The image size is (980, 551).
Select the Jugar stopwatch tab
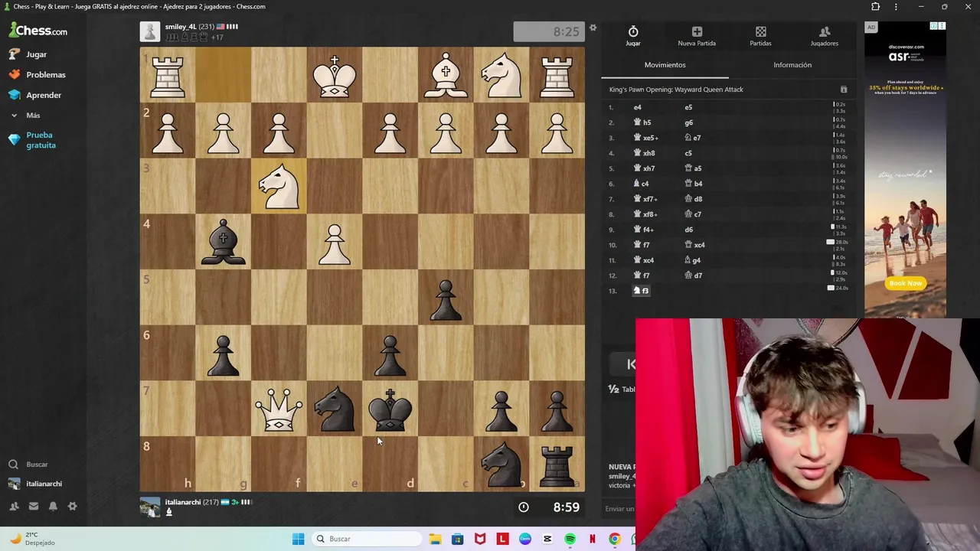pyautogui.click(x=633, y=36)
